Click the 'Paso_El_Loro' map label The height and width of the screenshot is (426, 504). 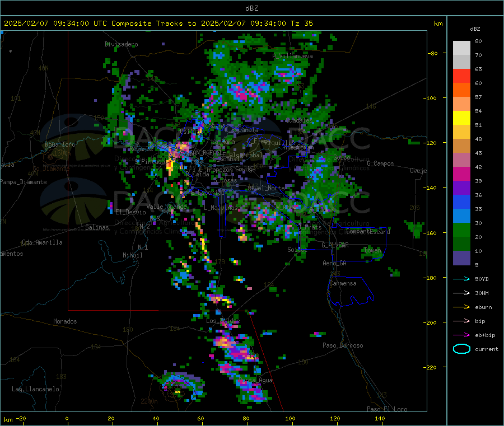coord(387,409)
